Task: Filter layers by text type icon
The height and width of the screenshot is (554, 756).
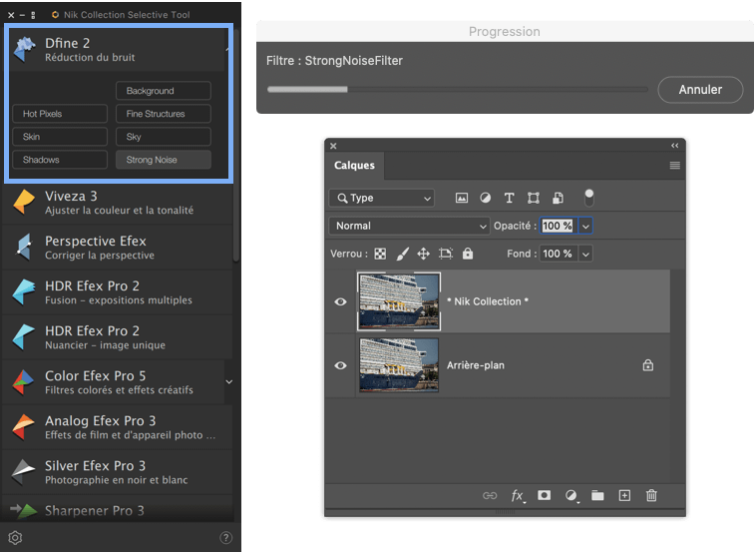Action: (509, 198)
